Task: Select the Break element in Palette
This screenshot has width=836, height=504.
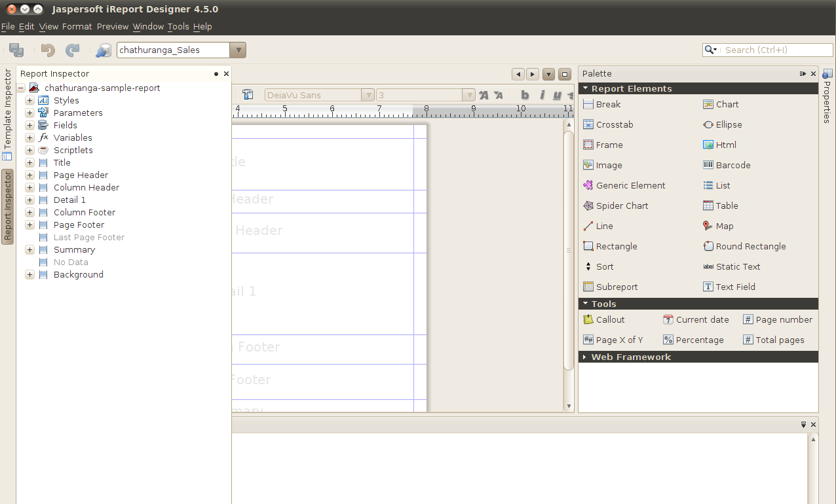Action: coord(602,104)
